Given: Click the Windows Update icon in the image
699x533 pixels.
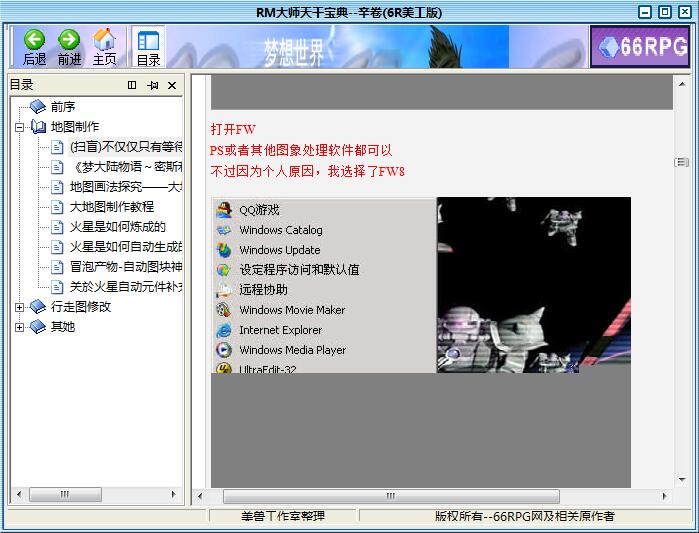Looking at the screenshot, I should click(224, 250).
